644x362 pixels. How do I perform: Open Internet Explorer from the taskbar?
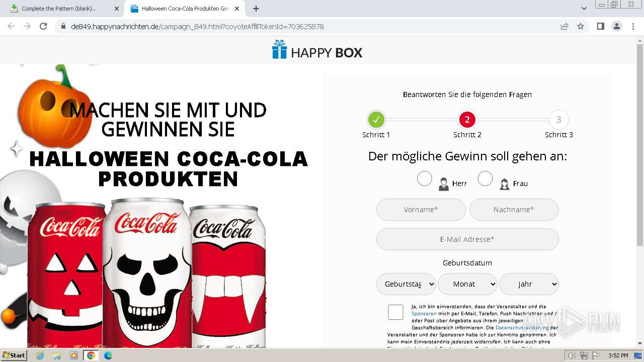pyautogui.click(x=40, y=355)
